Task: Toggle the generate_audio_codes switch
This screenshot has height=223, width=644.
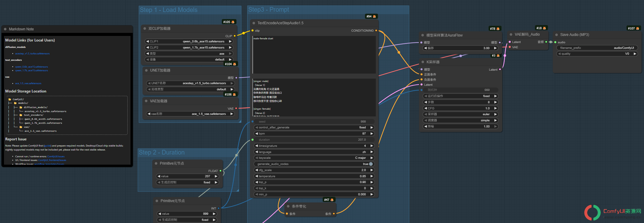Action: pyautogui.click(x=371, y=164)
